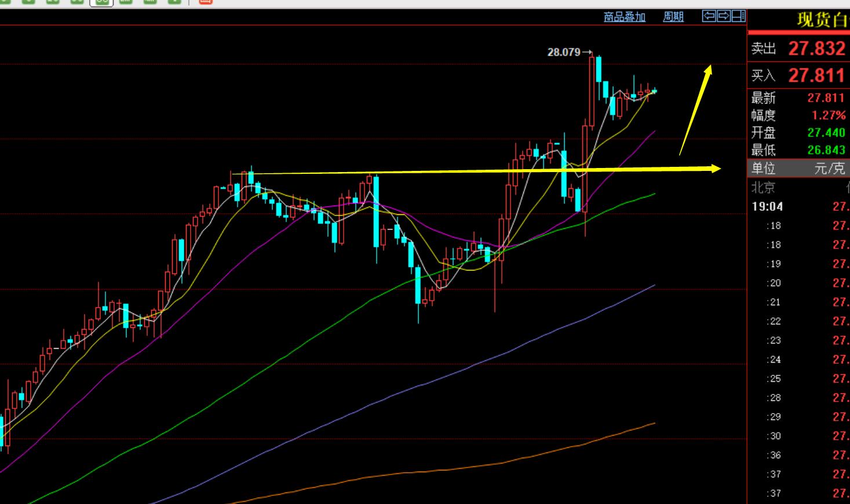850x504 pixels.
Task: Click the 现货白 instrument title
Action: point(823,20)
